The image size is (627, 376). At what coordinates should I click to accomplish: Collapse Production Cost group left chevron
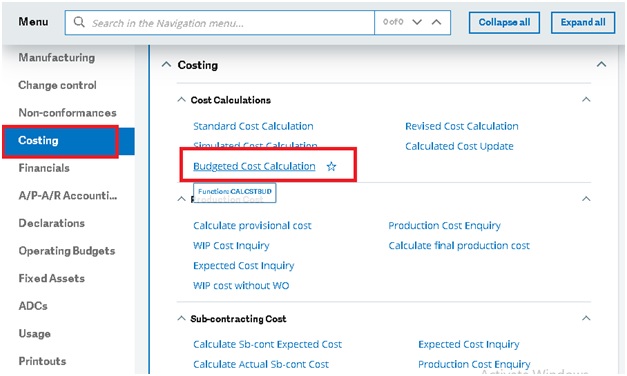coord(181,199)
